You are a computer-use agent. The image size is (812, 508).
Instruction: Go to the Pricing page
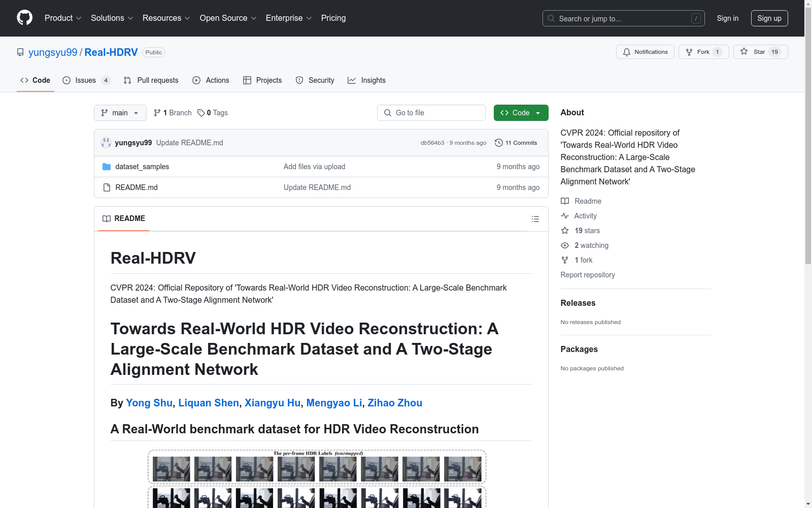(x=333, y=18)
